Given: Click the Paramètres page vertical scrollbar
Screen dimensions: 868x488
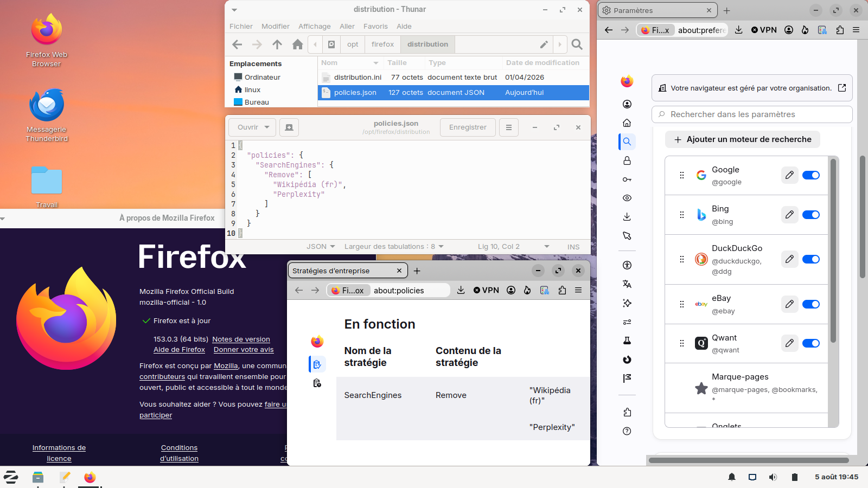Looking at the screenshot, I should (x=863, y=217).
